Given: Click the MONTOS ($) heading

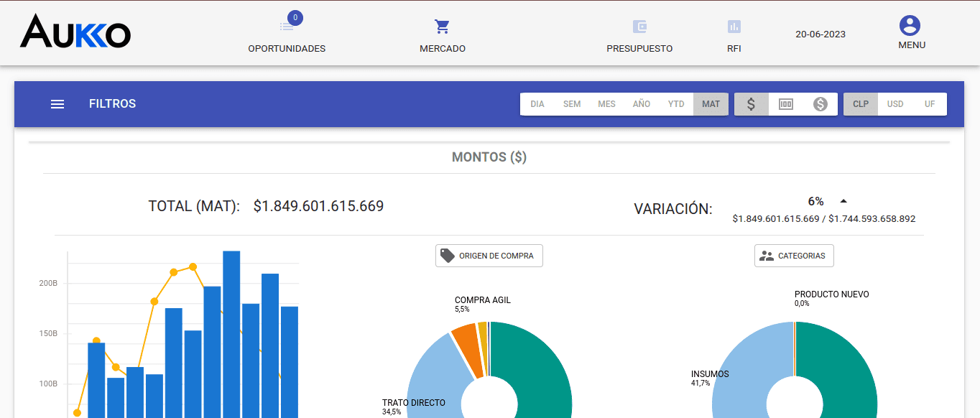Looking at the screenshot, I should [x=489, y=157].
